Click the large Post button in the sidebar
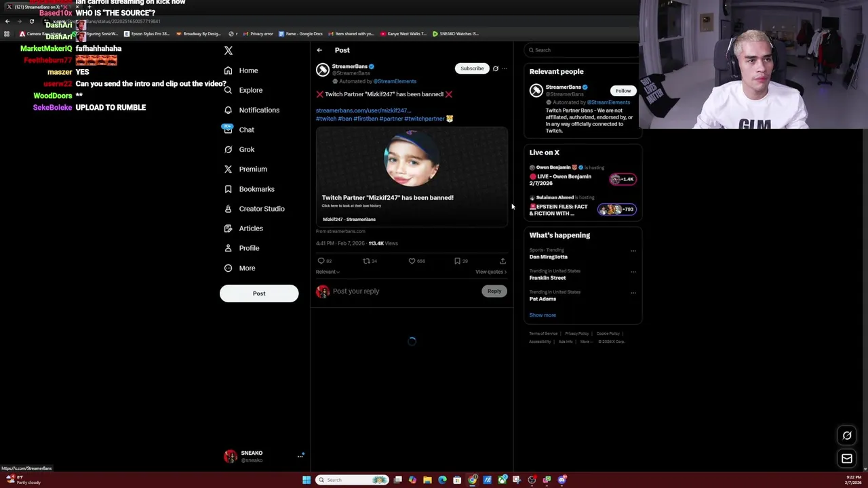Viewport: 868px width, 488px height. [259, 293]
